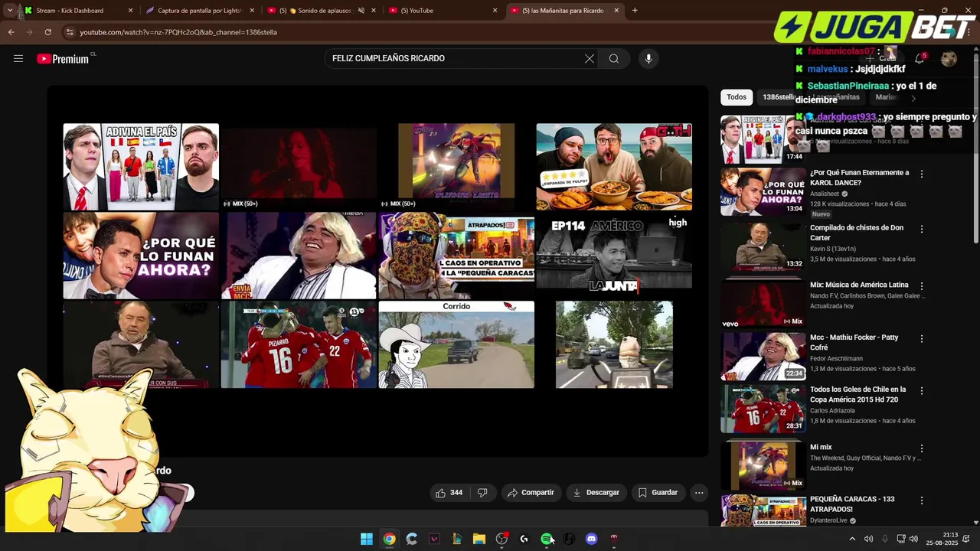View site information icon in address bar
Screen dimensions: 980x551
point(70,32)
